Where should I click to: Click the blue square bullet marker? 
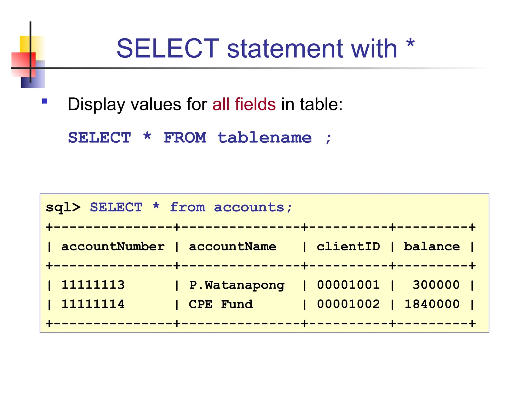[45, 101]
